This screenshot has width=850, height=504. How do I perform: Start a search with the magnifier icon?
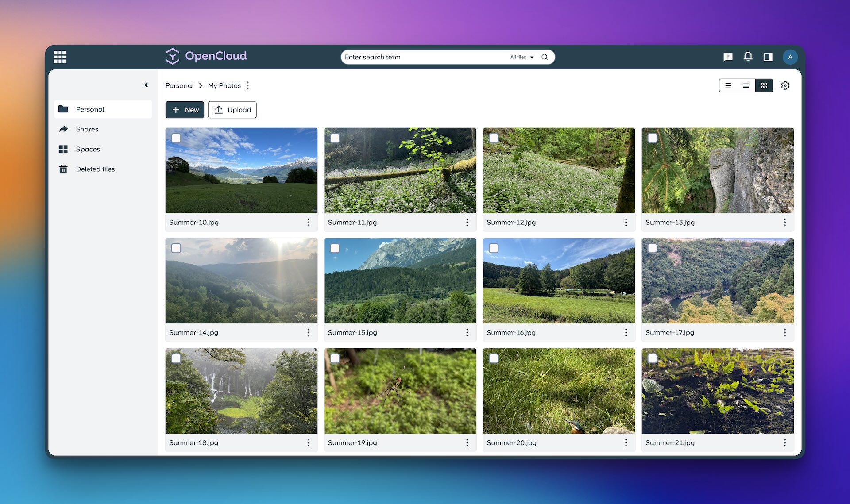[x=545, y=57]
